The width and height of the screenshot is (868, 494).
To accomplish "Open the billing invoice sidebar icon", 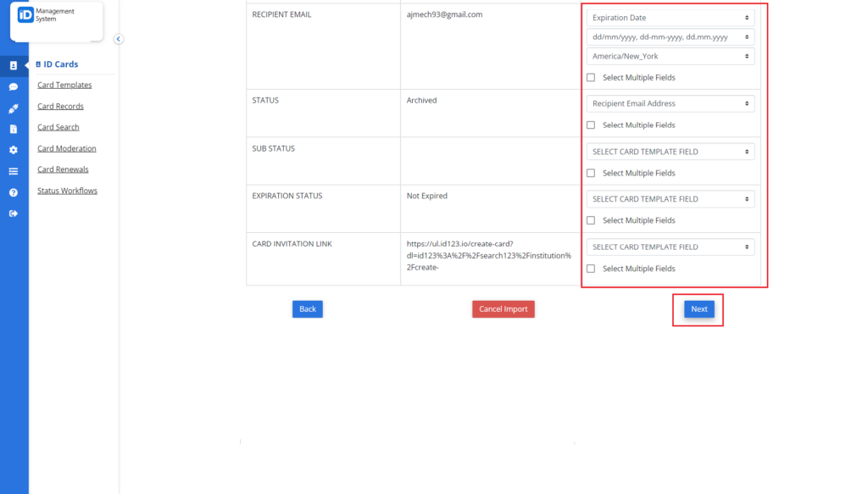I will 14,129.
